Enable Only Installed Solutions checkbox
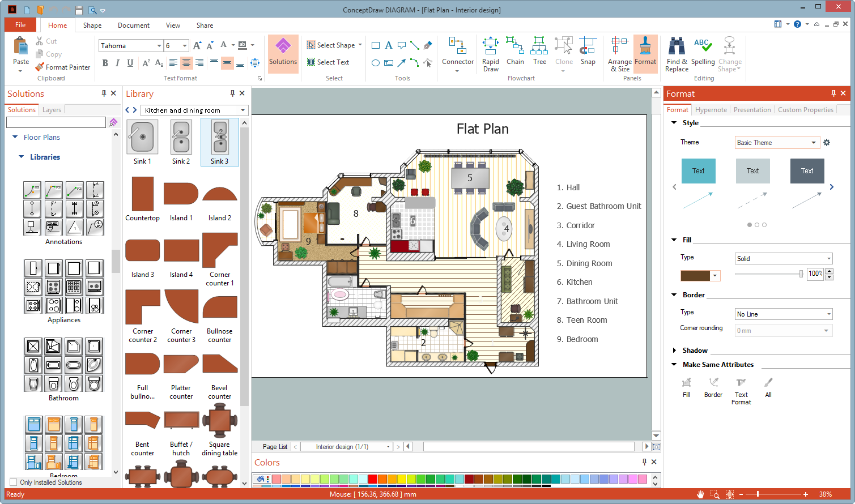 tap(14, 482)
